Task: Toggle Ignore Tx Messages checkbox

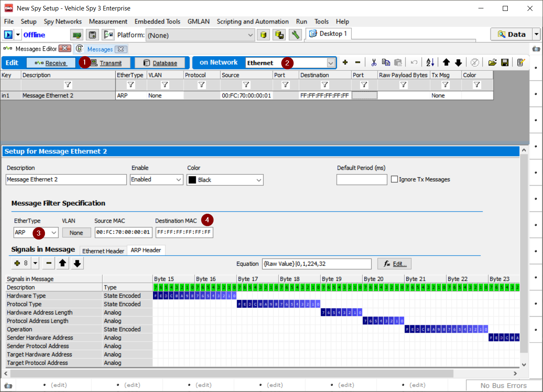Action: (x=394, y=179)
